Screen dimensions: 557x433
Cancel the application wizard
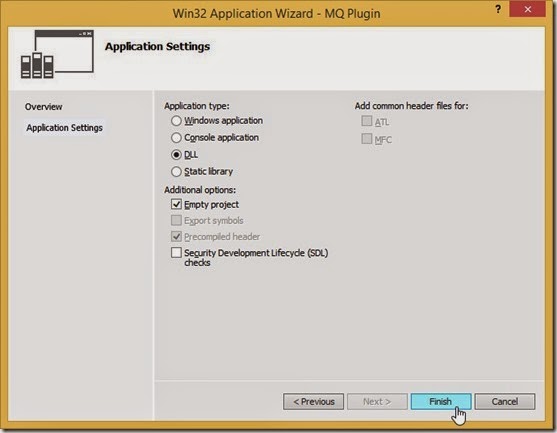click(505, 401)
